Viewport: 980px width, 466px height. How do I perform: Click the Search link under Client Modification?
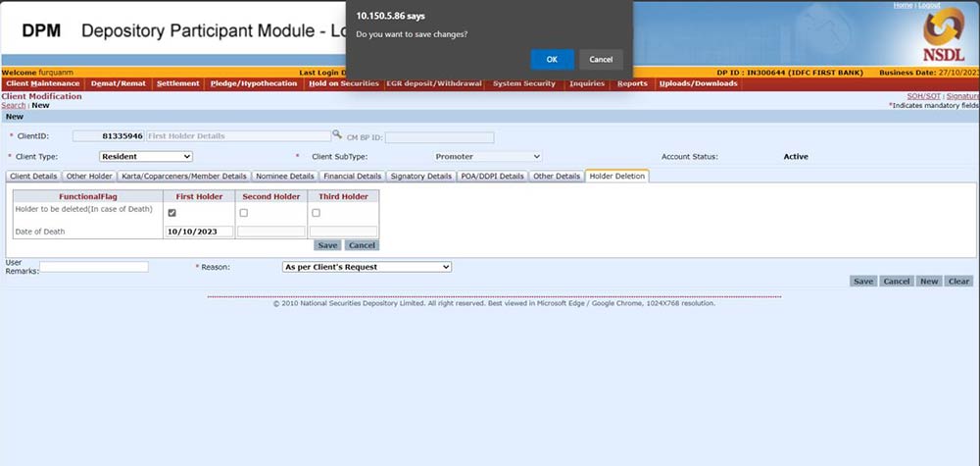(14, 105)
